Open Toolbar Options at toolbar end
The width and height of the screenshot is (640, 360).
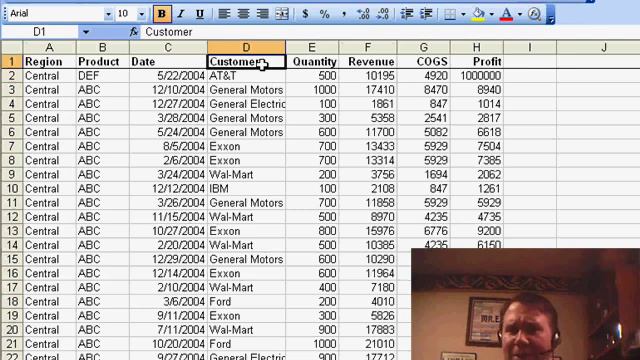tap(550, 15)
